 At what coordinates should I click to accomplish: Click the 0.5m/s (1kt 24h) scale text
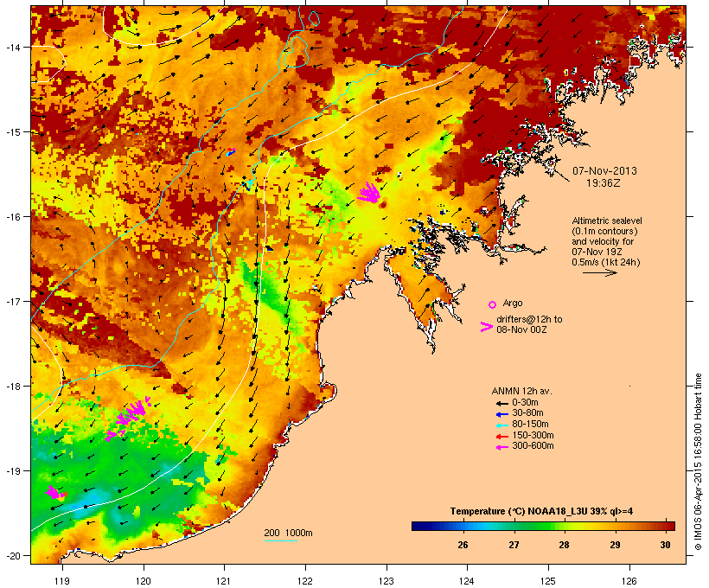pyautogui.click(x=606, y=262)
